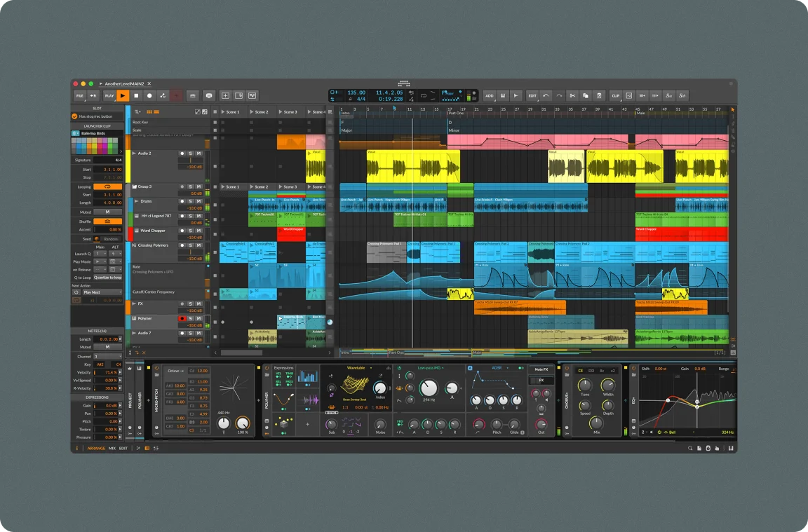Mute the Drums track
The image size is (808, 532).
coord(198,201)
